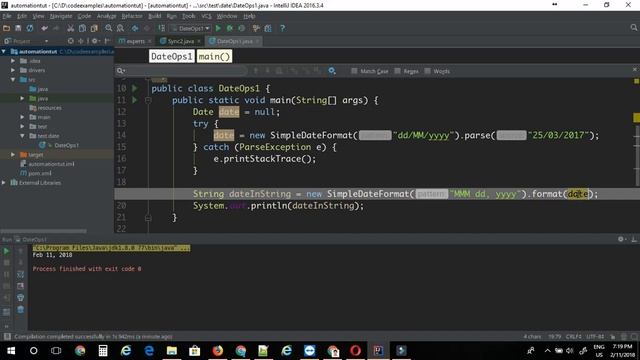The width and height of the screenshot is (640, 360).
Task: Click the Cut scissors icon
Action: tap(71, 28)
